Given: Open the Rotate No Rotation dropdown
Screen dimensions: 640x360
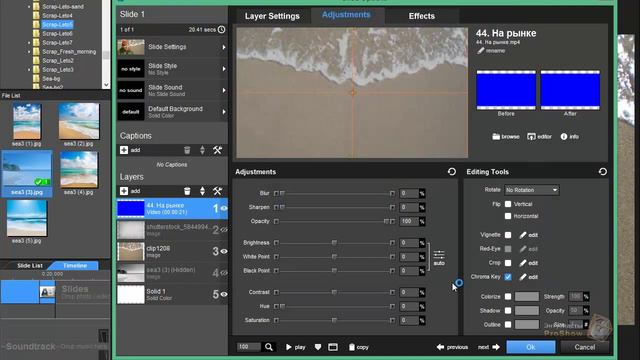Looking at the screenshot, I should (531, 190).
